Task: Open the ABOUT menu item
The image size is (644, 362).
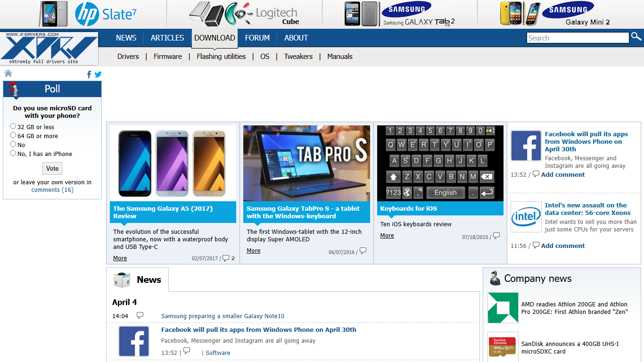Action: point(296,38)
